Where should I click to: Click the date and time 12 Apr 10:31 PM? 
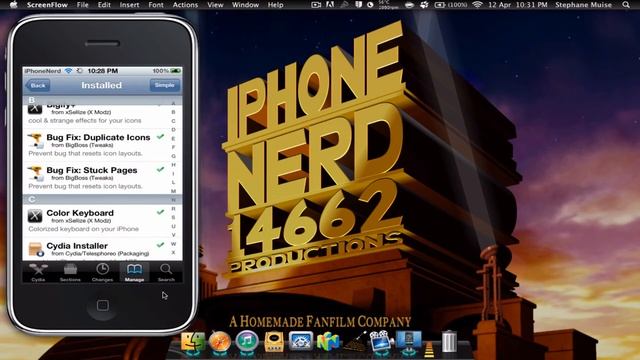click(x=518, y=5)
